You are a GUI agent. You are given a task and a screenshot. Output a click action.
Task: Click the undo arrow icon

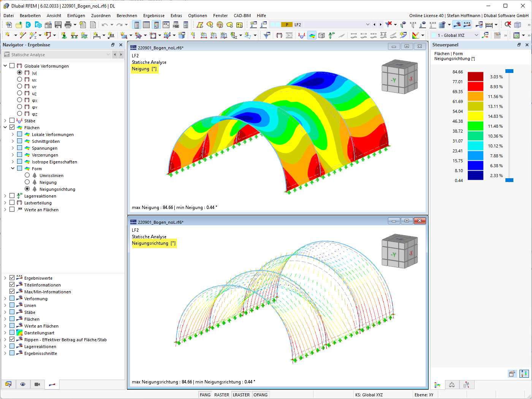point(104,25)
